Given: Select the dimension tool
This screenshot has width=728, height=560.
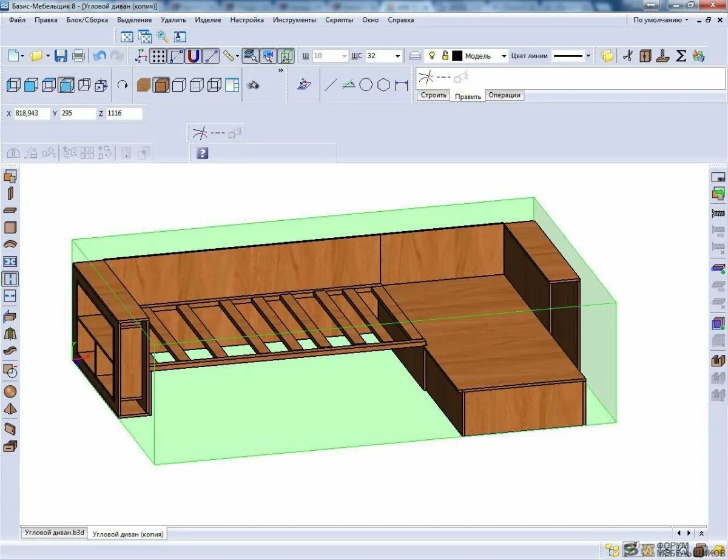Looking at the screenshot, I should point(401,85).
